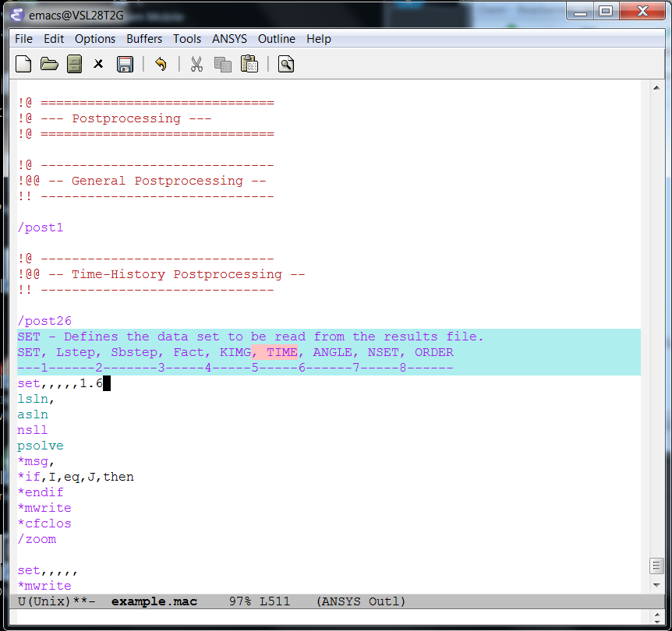Image resolution: width=672 pixels, height=631 pixels.
Task: Click the highlighted TIME parameter
Action: pyautogui.click(x=281, y=352)
